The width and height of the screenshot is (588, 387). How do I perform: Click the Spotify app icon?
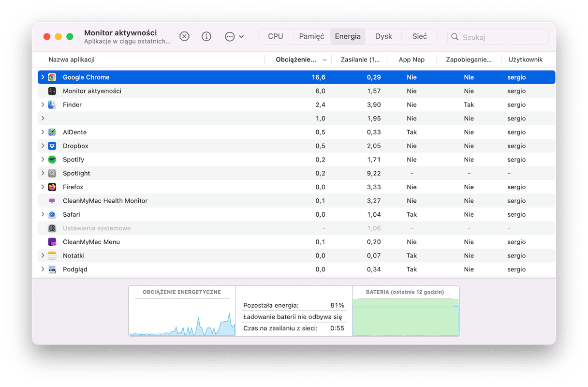(x=52, y=160)
